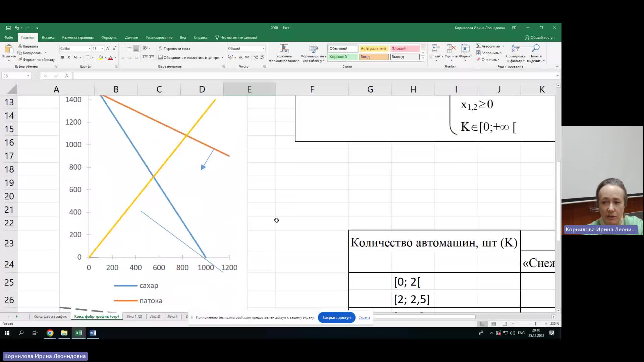This screenshot has height=362, width=644.
Task: Open the Merge and Center dropdown arrow
Action: [x=222, y=57]
